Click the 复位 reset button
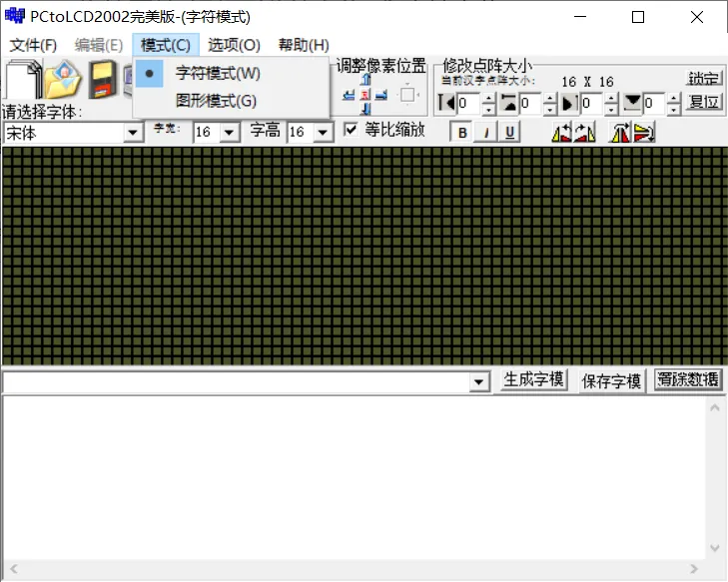The height and width of the screenshot is (582, 728). [x=703, y=102]
